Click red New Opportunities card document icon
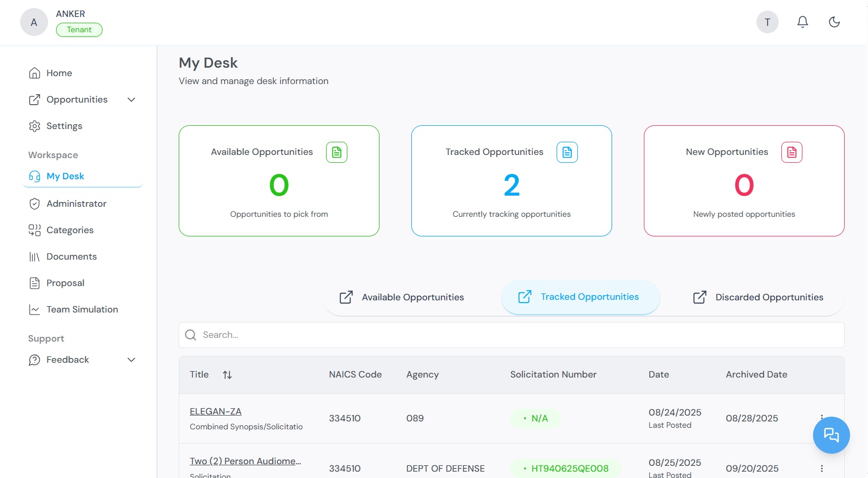Viewport: 868px width, 478px height. 792,152
